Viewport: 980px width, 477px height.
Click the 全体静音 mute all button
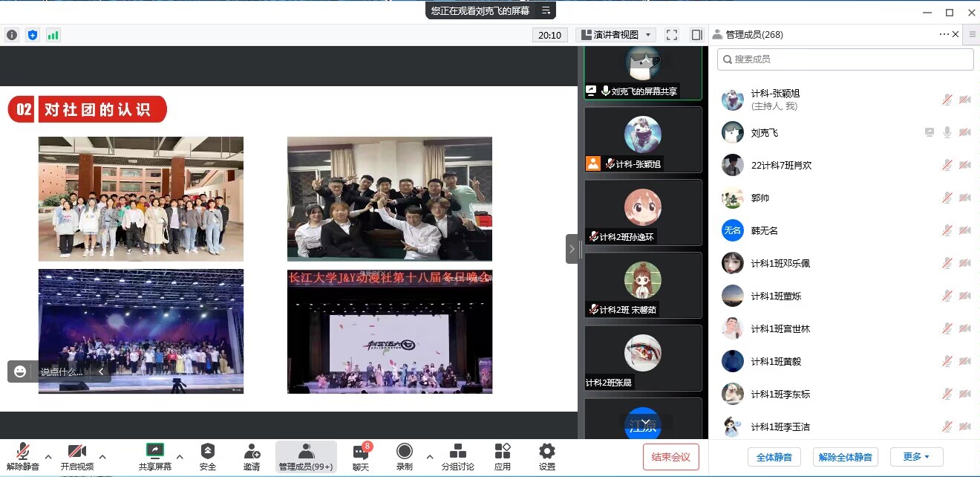click(774, 457)
